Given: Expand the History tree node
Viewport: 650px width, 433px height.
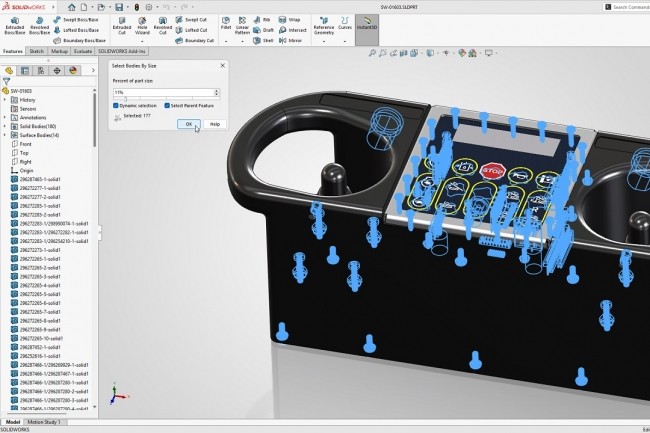Looking at the screenshot, I should coord(5,100).
